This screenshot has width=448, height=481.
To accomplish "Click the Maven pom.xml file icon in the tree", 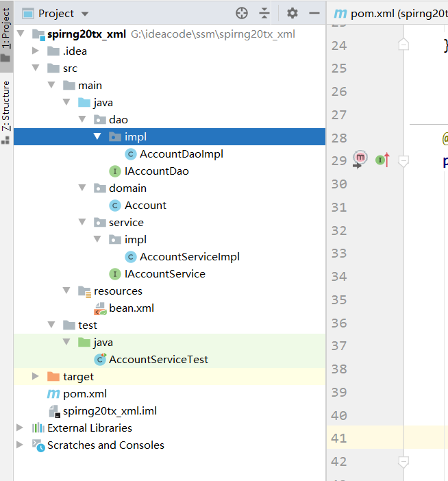I will tap(53, 394).
